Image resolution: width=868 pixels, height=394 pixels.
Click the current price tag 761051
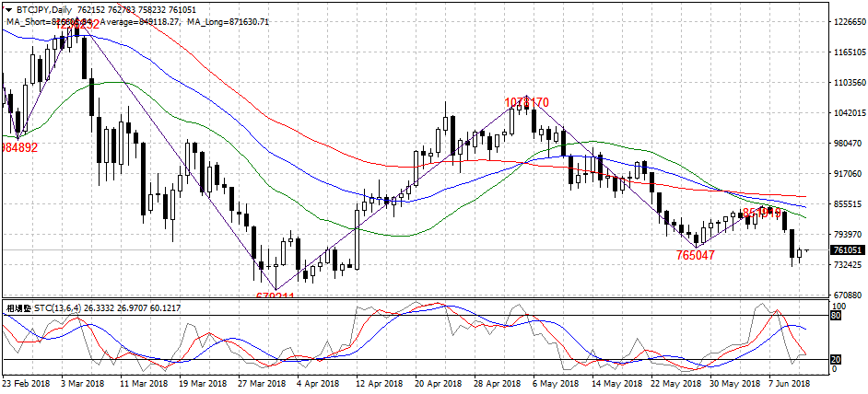(848, 250)
